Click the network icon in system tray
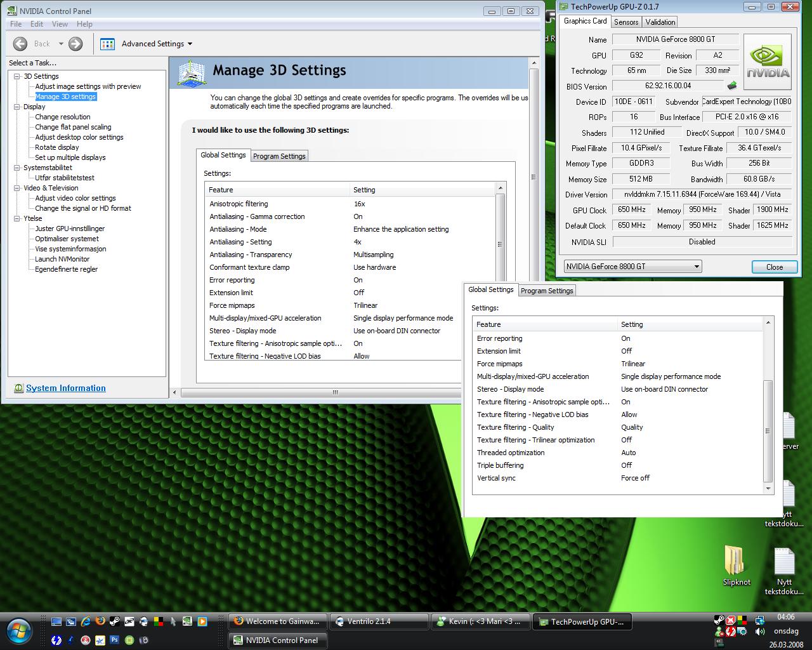Viewport: 812px width, 650px height. (x=759, y=620)
